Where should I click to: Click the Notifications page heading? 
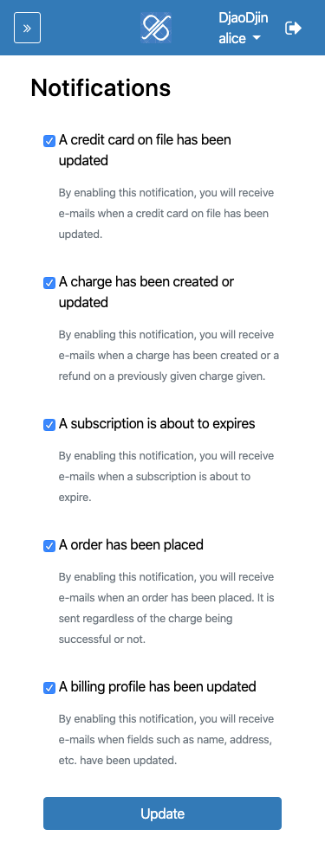tap(101, 87)
